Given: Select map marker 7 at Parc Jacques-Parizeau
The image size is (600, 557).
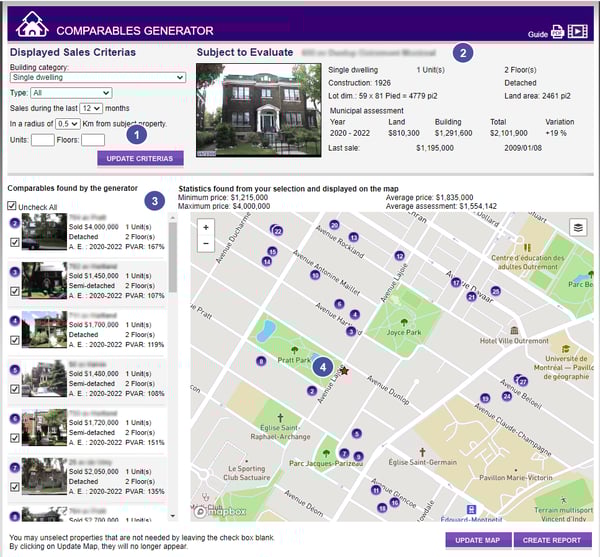Looking at the screenshot, I should click(344, 453).
